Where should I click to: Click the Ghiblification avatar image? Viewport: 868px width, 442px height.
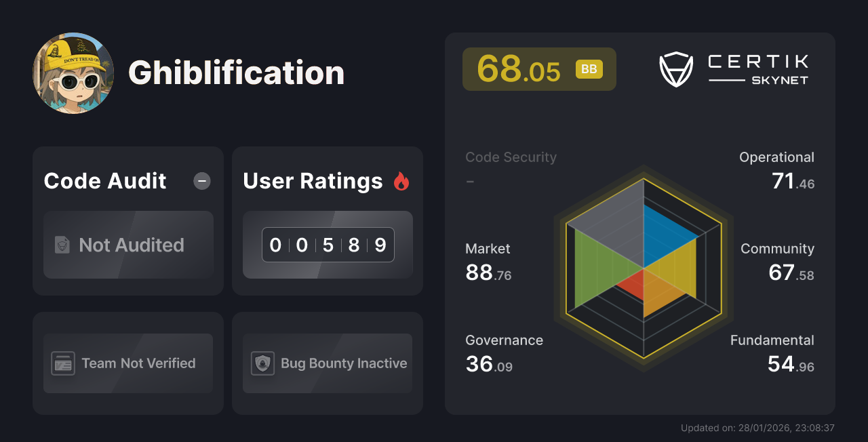73,73
